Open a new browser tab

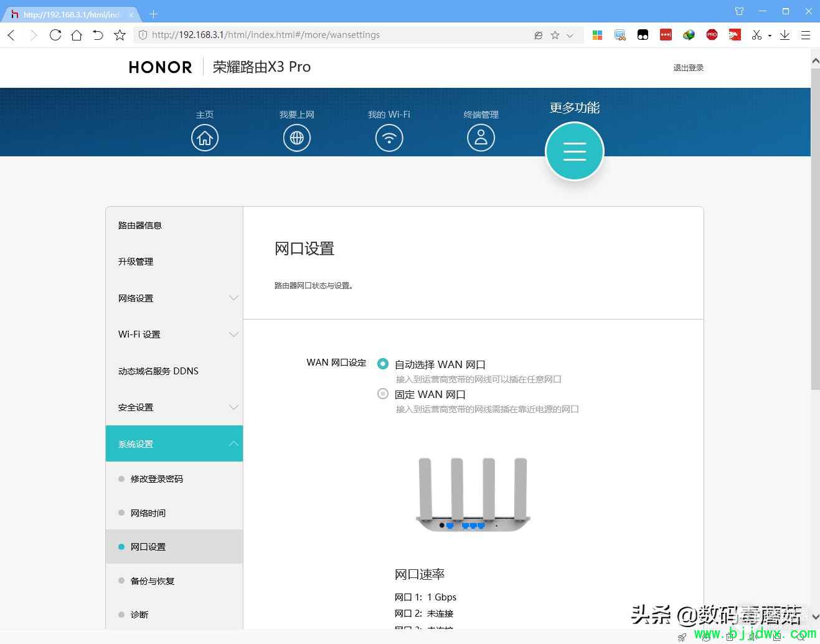tap(153, 14)
